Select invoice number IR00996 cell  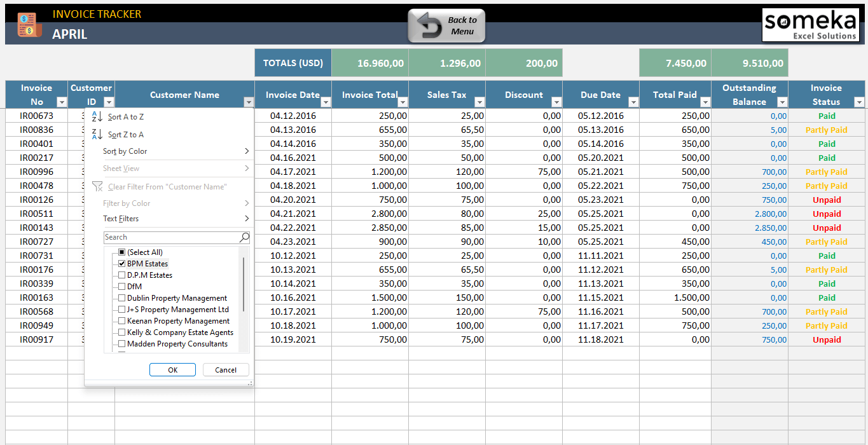click(37, 172)
